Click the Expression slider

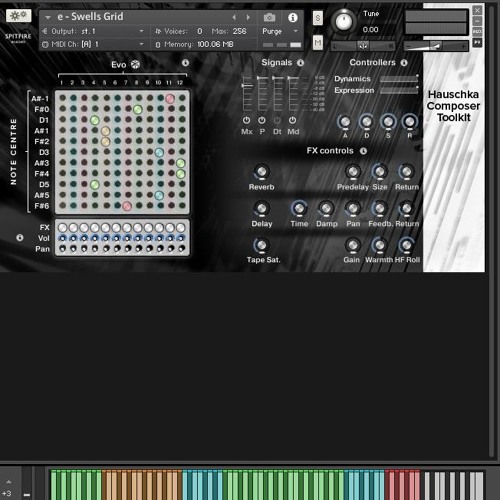coord(399,90)
